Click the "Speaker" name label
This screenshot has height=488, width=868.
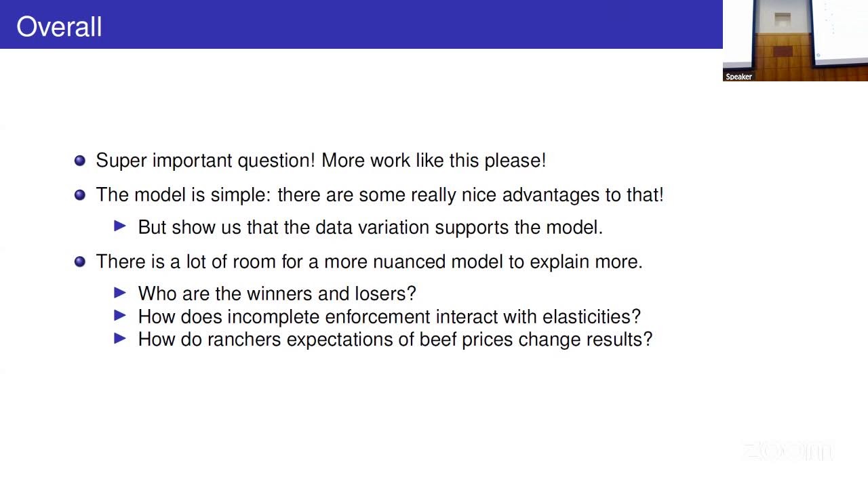click(x=738, y=77)
